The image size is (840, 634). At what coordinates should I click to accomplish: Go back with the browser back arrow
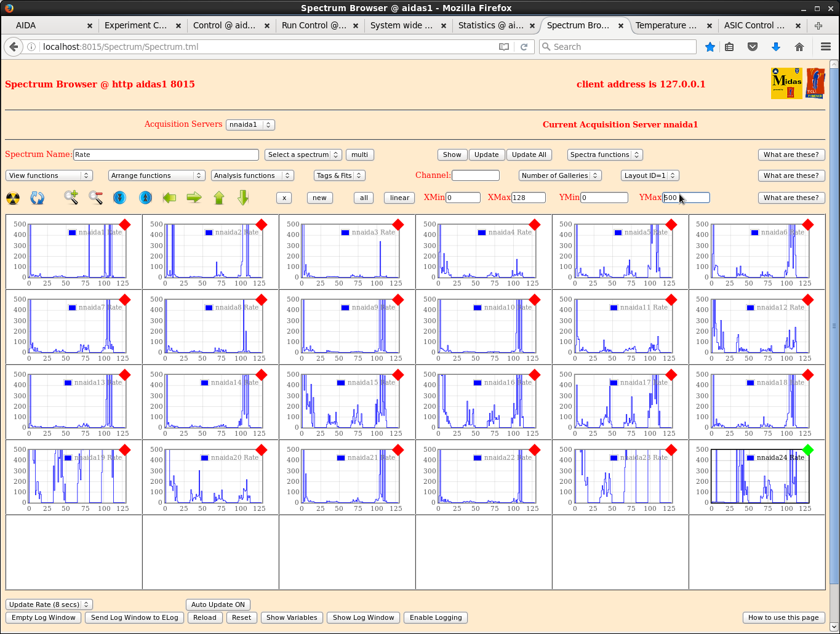(14, 47)
